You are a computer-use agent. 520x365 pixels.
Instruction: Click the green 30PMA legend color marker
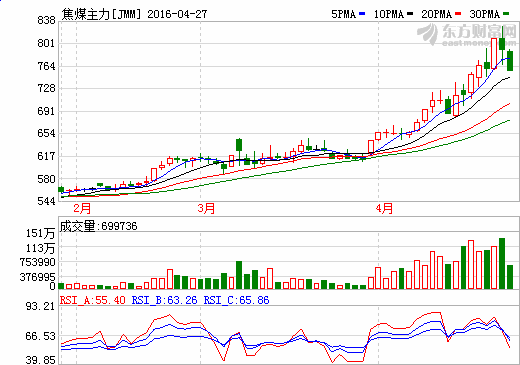click(x=506, y=14)
